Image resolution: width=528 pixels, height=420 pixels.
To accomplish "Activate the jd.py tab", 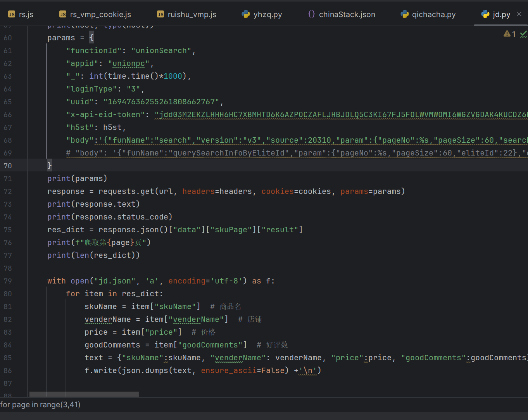I will tap(496, 14).
